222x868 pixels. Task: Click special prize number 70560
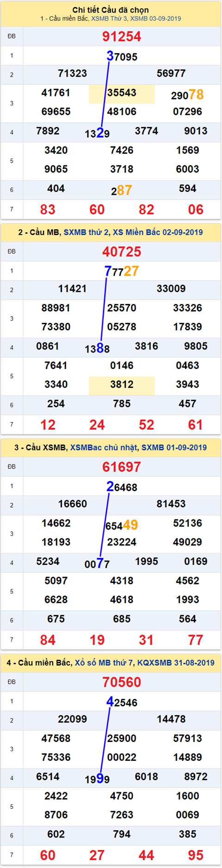point(122,682)
